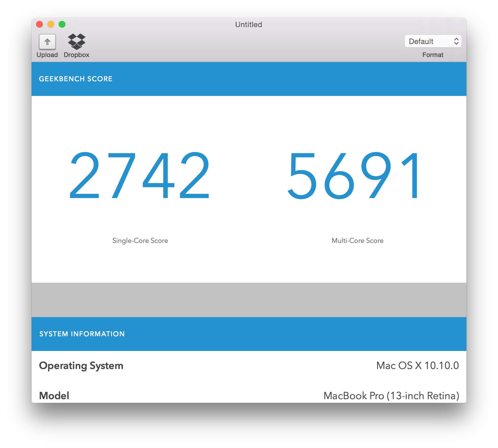The width and height of the screenshot is (498, 448).
Task: Select the Mac OS X 10.10.0 value
Action: coord(418,365)
